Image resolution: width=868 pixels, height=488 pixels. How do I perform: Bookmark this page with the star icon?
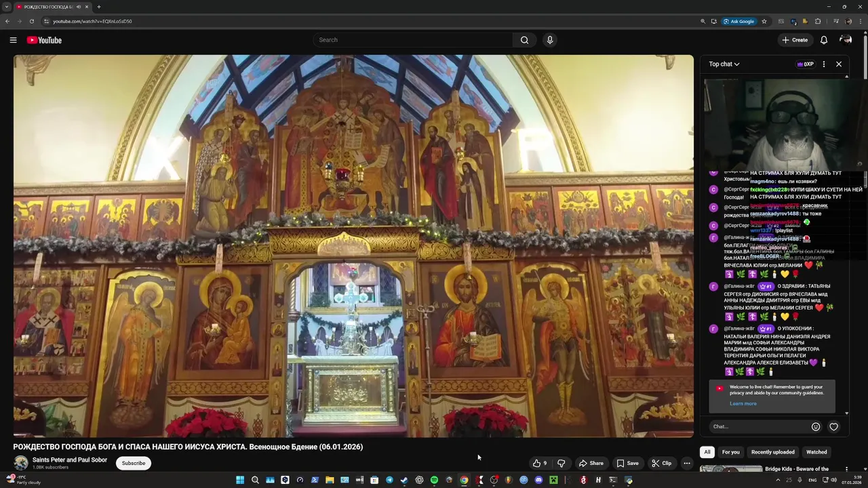coord(764,21)
